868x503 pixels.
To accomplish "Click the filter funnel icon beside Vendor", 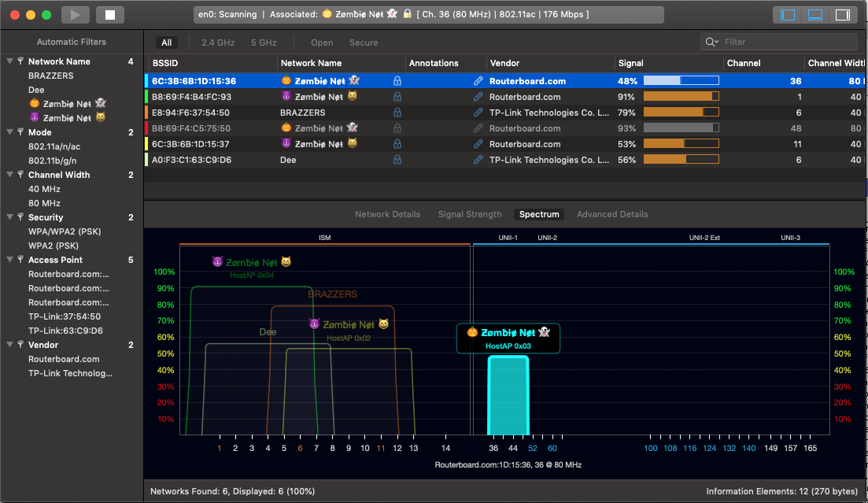I will point(20,345).
